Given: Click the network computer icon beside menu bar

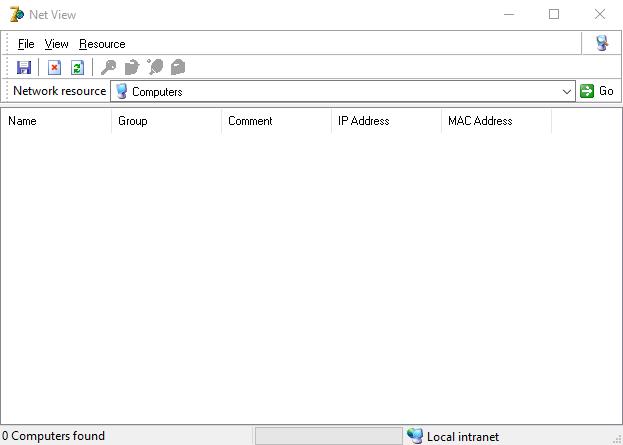Looking at the screenshot, I should (x=602, y=43).
